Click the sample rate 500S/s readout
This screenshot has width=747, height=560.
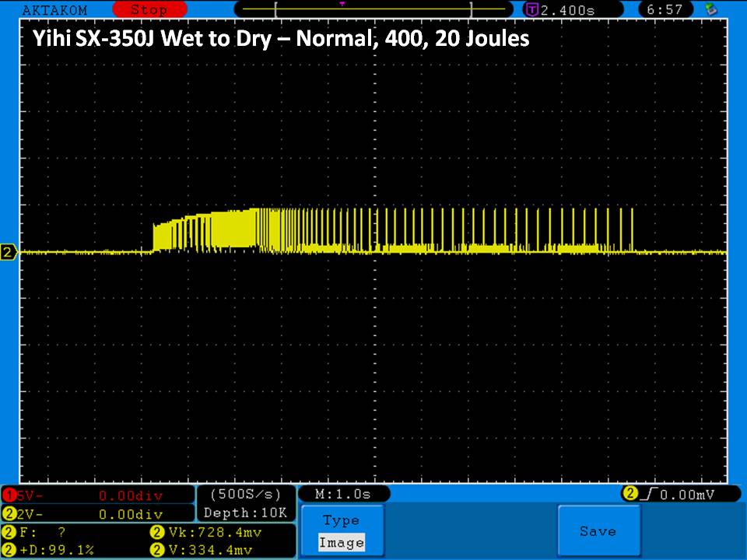coord(245,495)
